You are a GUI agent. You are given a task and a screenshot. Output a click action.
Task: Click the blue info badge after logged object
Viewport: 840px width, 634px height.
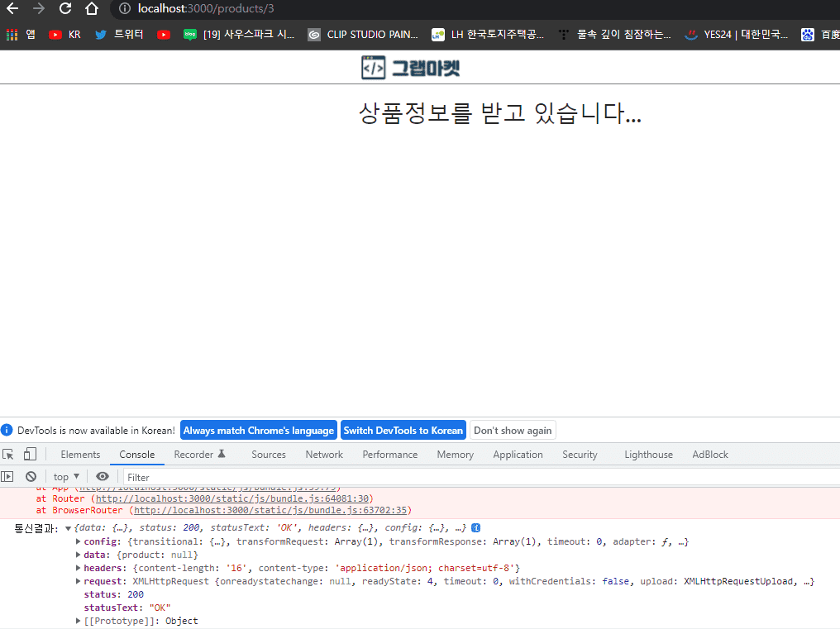pyautogui.click(x=475, y=528)
